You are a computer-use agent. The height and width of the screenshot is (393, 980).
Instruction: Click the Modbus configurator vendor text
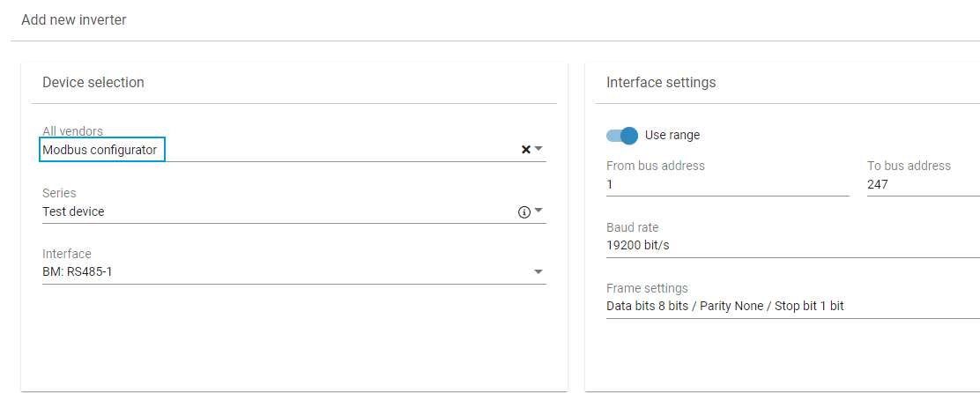pos(100,150)
